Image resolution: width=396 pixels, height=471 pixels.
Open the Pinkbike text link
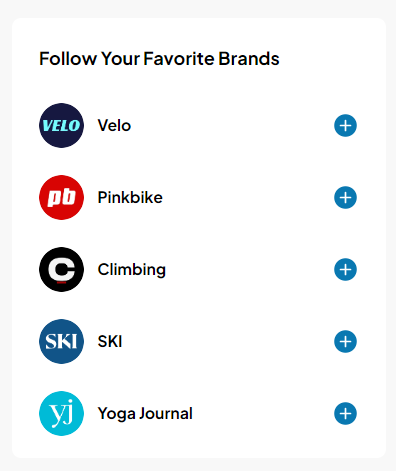coord(130,198)
